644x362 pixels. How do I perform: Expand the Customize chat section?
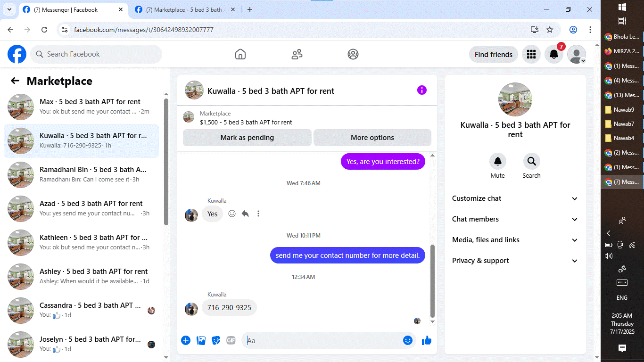point(515,198)
